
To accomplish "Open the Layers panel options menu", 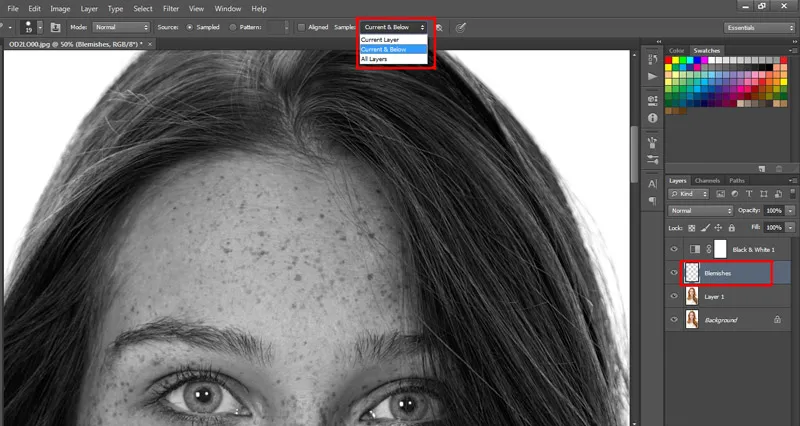I will pyautogui.click(x=792, y=181).
